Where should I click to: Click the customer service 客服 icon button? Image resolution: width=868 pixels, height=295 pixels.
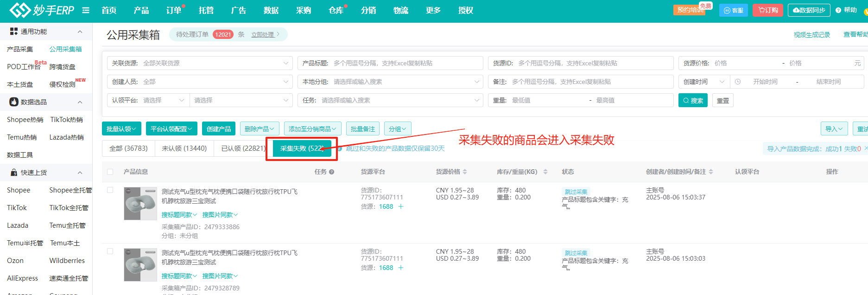click(733, 10)
